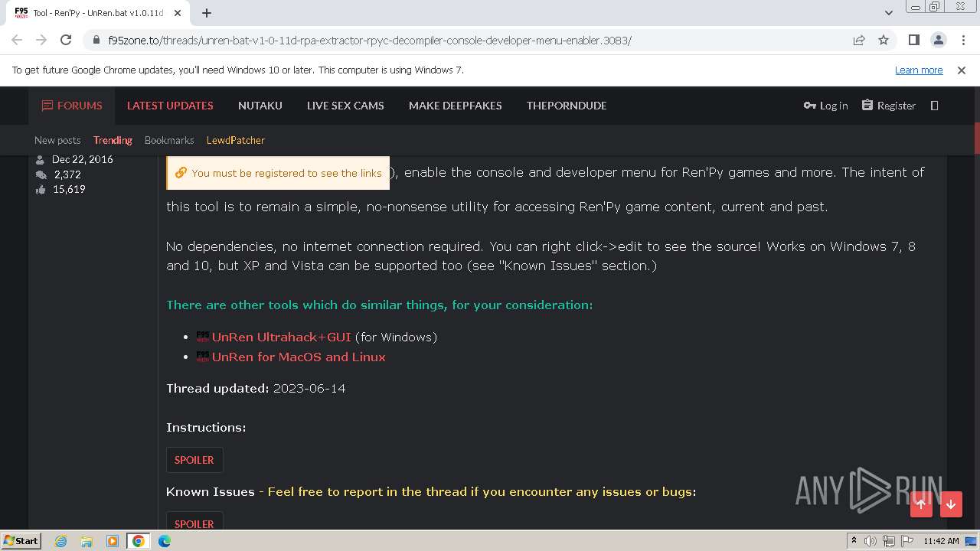The height and width of the screenshot is (551, 980).
Task: Jump to bottom with red down arrow
Action: (x=951, y=504)
